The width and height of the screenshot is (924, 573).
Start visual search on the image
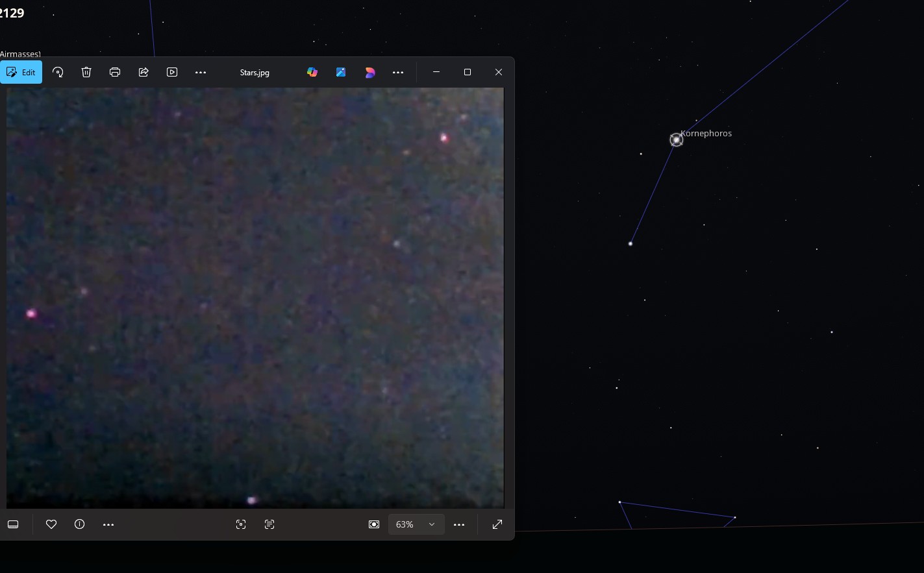pyautogui.click(x=241, y=524)
